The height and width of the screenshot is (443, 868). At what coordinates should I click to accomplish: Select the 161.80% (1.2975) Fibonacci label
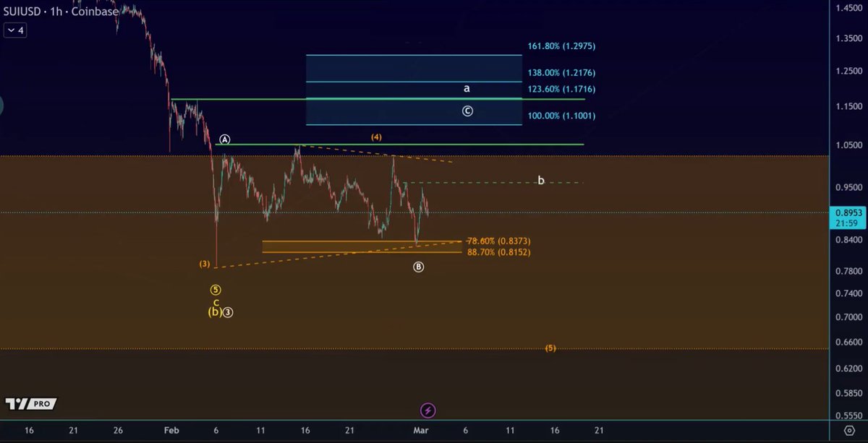pos(561,46)
